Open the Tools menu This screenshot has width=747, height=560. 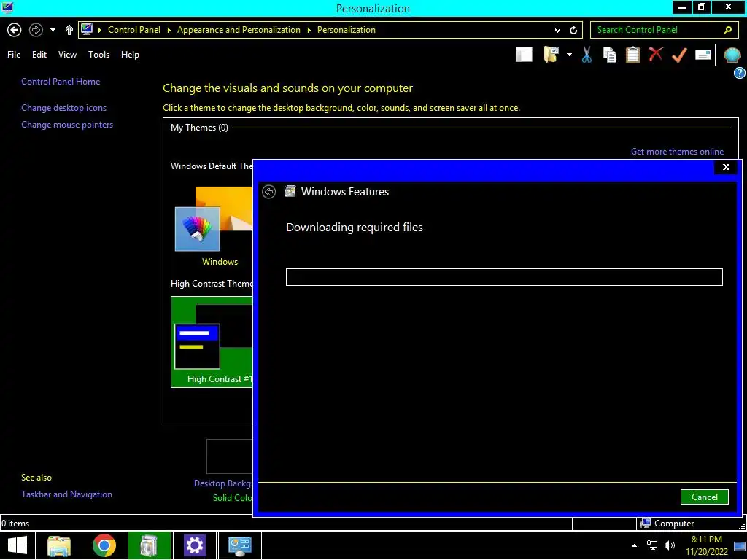98,55
